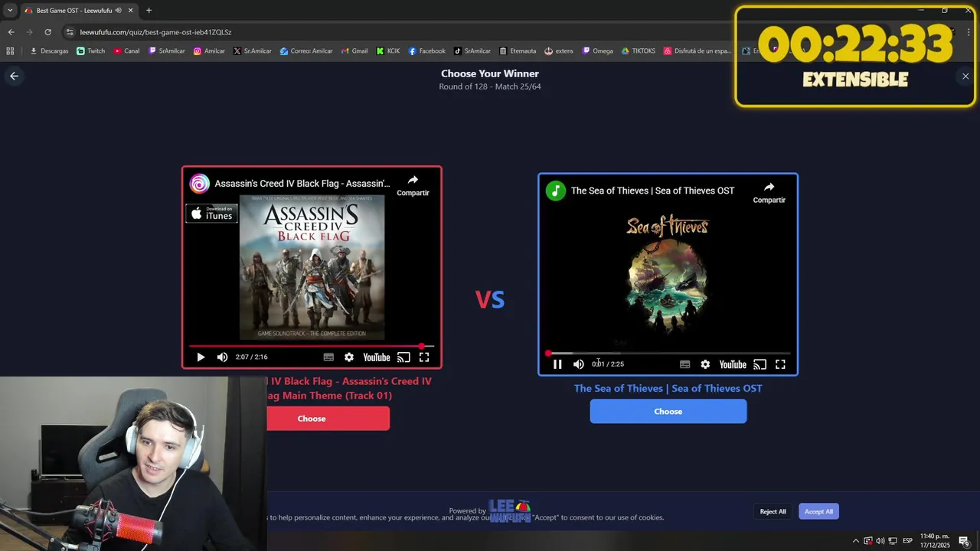Pause the Sea of Thieves video
The width and height of the screenshot is (980, 551).
point(557,364)
